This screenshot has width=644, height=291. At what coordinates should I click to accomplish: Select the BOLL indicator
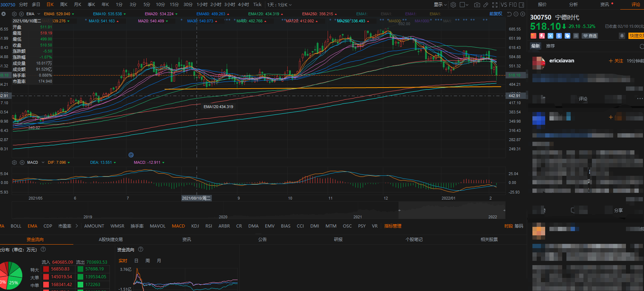click(16, 226)
